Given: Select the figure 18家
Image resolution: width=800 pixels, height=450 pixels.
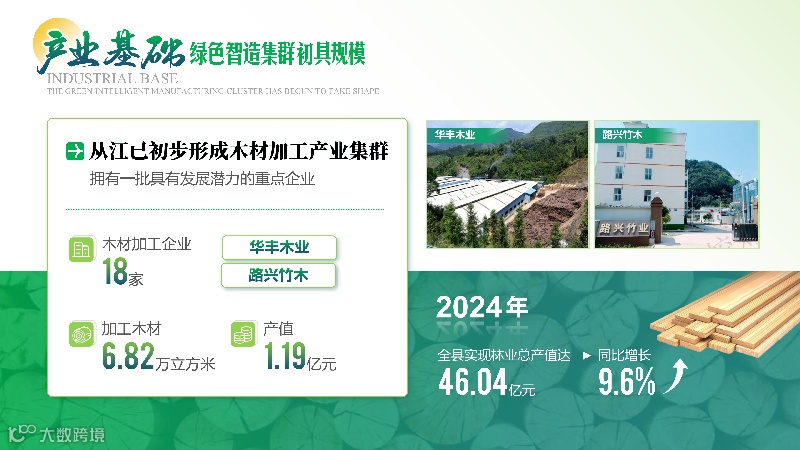Looking at the screenshot, I should [x=122, y=272].
